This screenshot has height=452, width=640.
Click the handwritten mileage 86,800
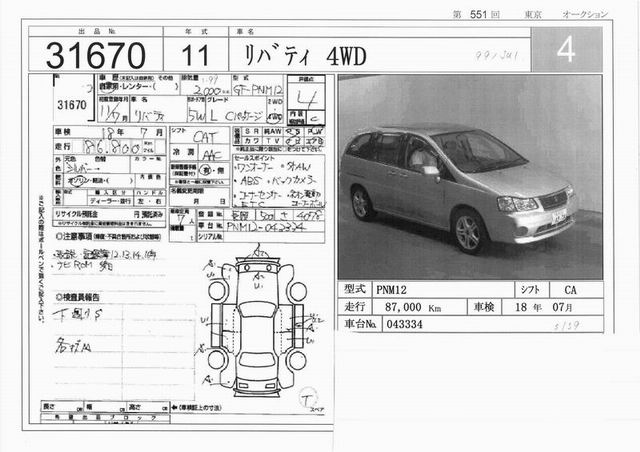point(111,147)
